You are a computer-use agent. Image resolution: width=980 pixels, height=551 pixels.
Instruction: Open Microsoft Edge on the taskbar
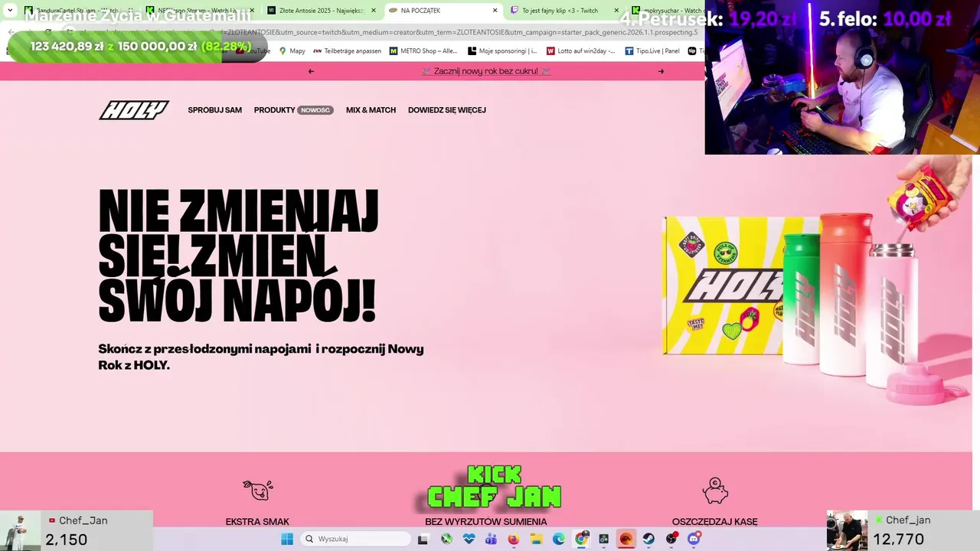559,539
